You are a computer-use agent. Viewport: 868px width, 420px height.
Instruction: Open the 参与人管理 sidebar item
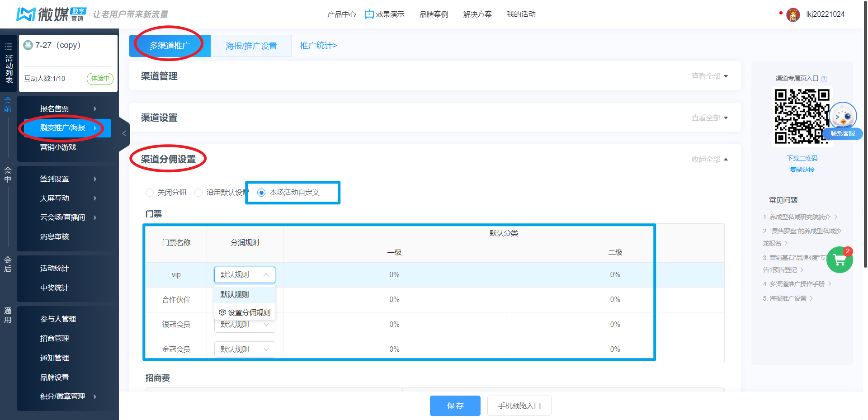[x=58, y=319]
